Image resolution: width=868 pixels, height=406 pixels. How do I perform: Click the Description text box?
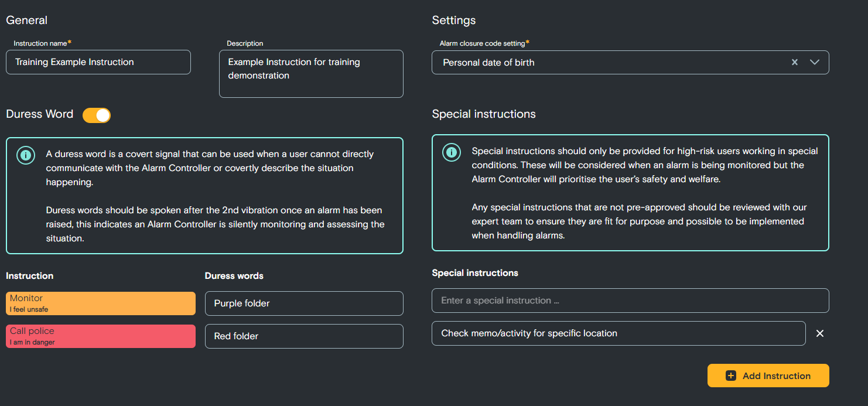click(x=310, y=73)
